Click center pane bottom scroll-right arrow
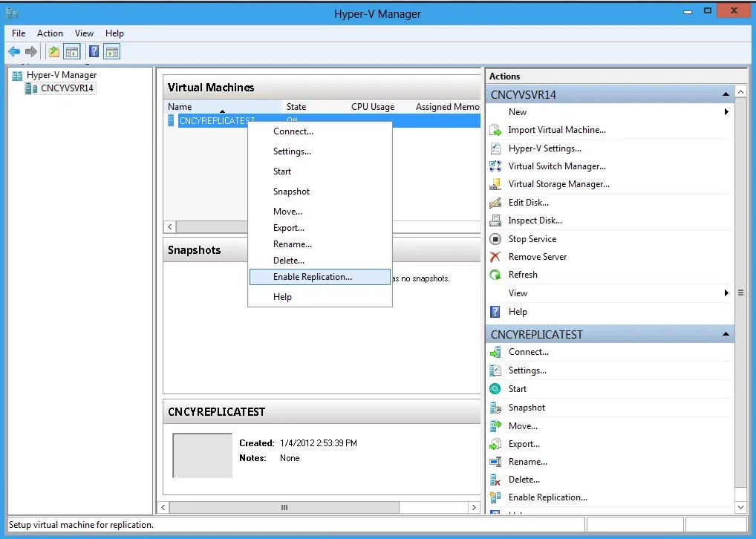The width and height of the screenshot is (756, 539). tap(474, 507)
